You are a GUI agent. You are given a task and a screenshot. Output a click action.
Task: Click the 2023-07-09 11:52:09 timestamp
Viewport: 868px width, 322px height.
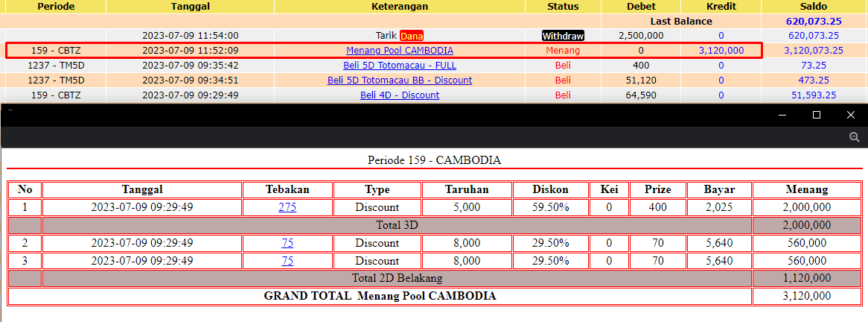click(191, 51)
